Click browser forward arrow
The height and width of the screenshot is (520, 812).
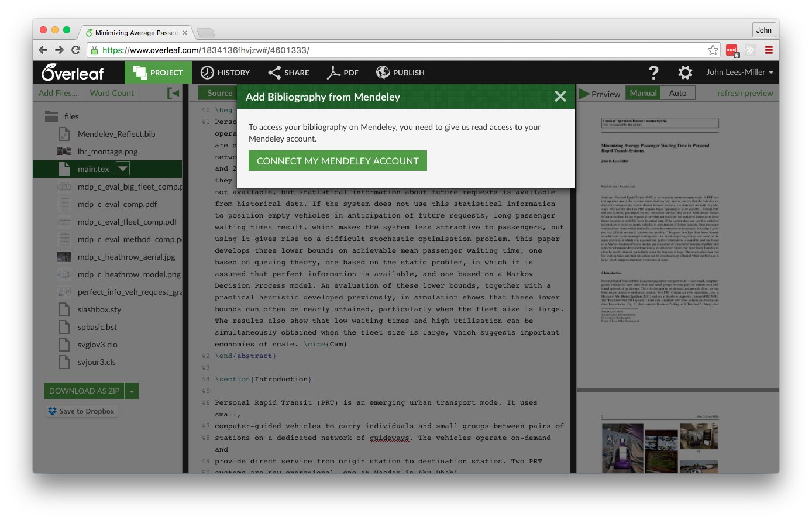[59, 50]
